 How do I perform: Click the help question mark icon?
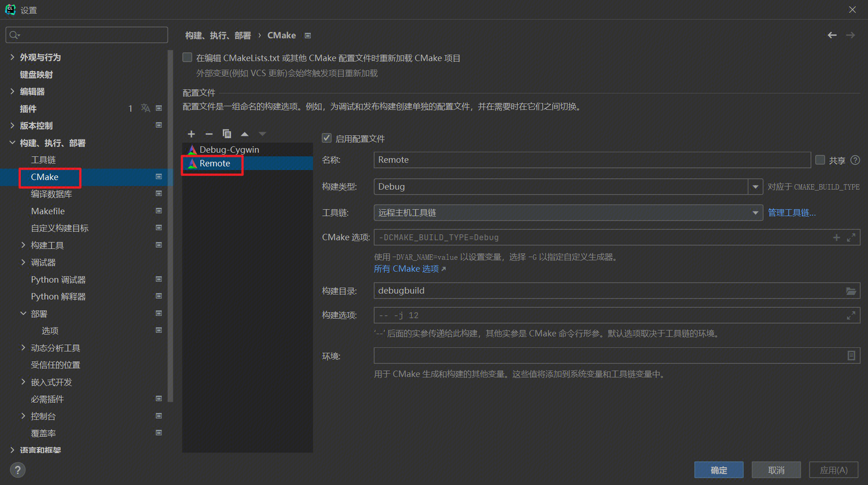[17, 470]
